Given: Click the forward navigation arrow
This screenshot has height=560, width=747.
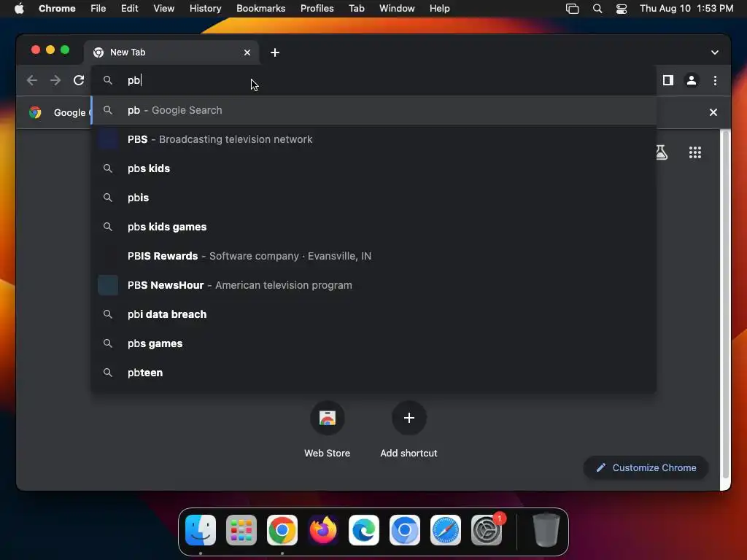Looking at the screenshot, I should [55, 80].
